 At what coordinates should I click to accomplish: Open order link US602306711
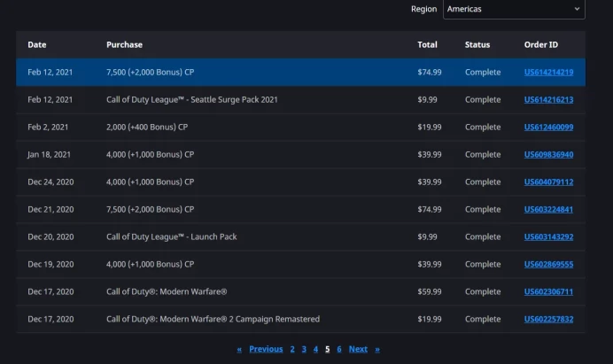tap(548, 291)
